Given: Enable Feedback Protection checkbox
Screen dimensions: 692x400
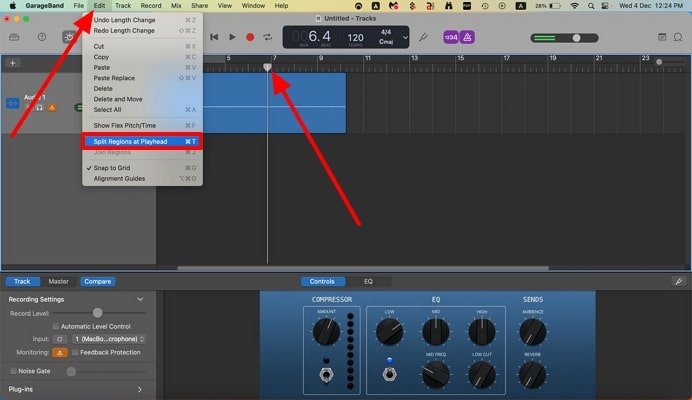Looking at the screenshot, I should 75,352.
